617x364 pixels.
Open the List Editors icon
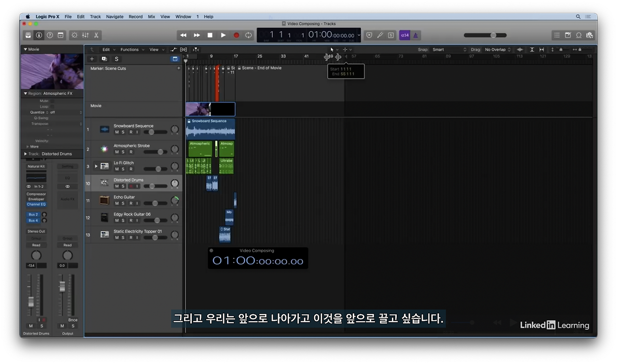(x=557, y=35)
